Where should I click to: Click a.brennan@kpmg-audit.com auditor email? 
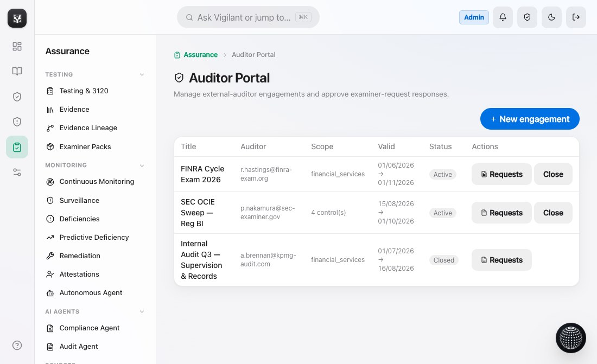[268, 260]
